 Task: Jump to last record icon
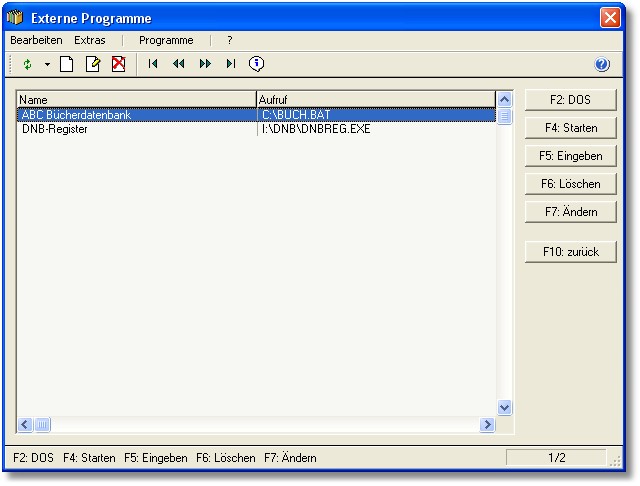pos(231,64)
